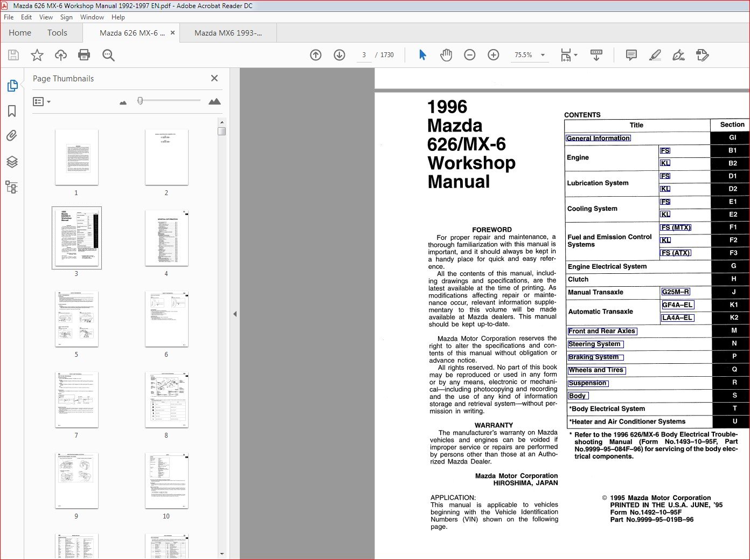This screenshot has width=750, height=560.
Task: Close the Page Thumbnails panel
Action: (214, 78)
